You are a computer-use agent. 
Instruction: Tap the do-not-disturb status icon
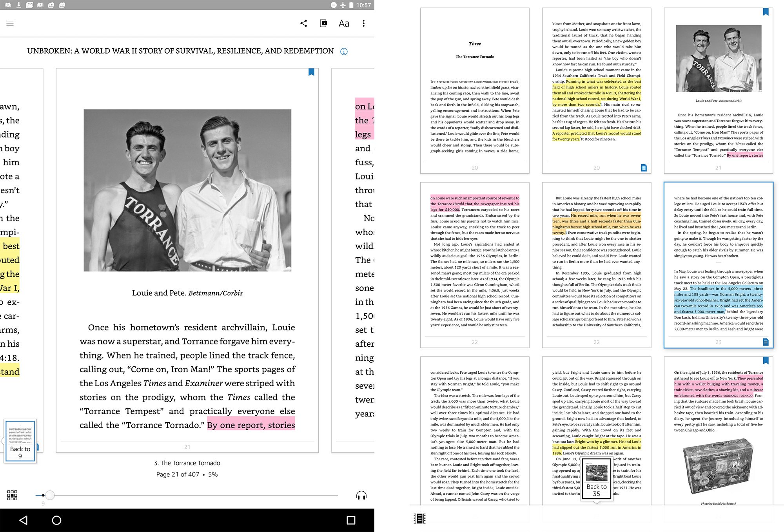tap(334, 5)
